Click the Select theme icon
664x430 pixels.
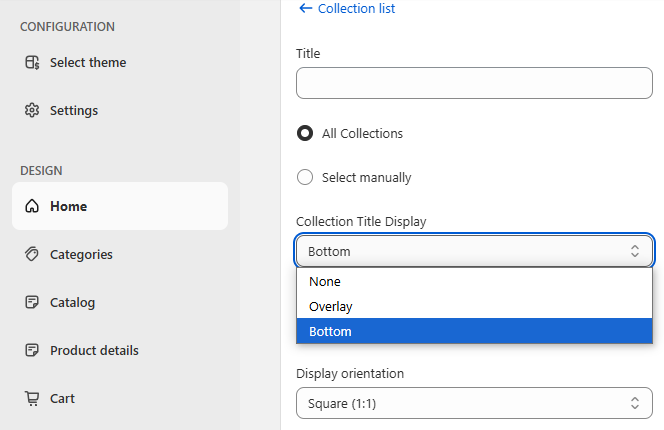point(32,62)
